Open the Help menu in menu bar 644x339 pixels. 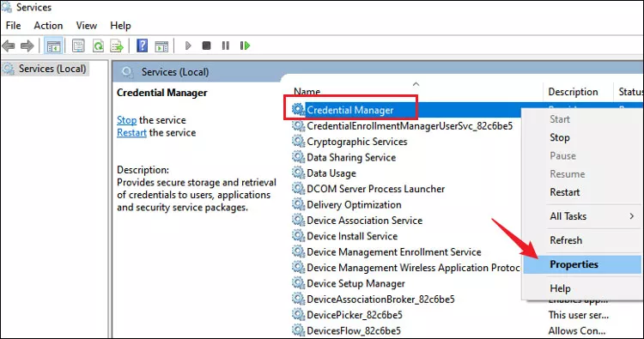(120, 26)
